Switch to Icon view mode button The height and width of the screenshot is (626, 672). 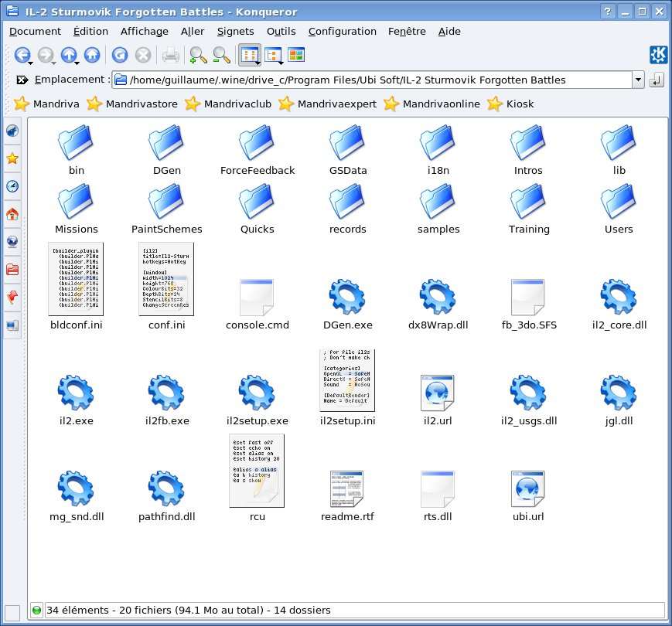pyautogui.click(x=249, y=55)
